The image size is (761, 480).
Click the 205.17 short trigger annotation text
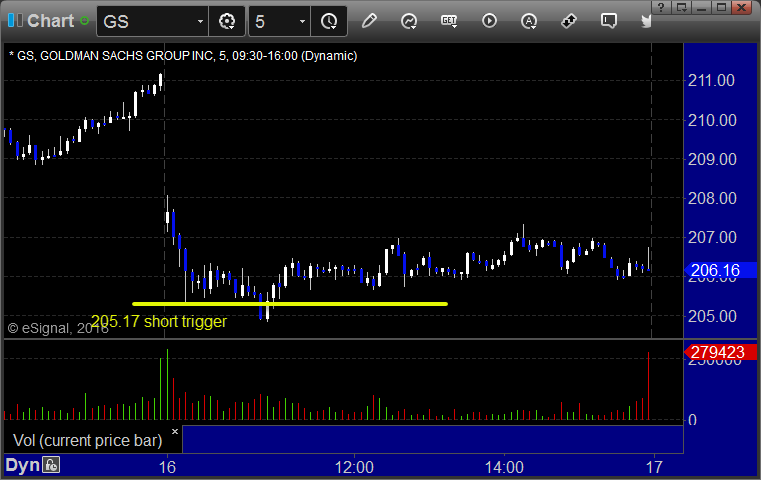point(159,321)
